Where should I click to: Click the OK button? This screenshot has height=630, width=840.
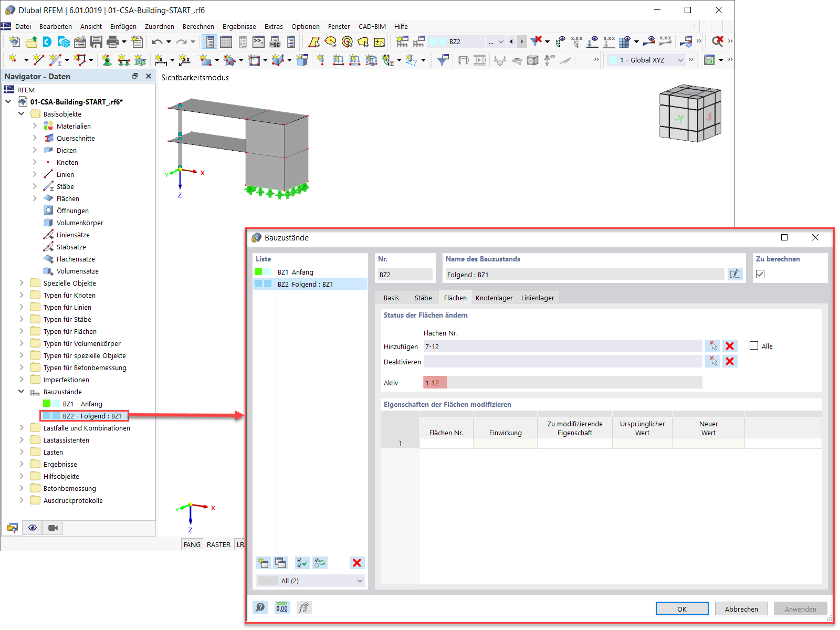pos(682,609)
